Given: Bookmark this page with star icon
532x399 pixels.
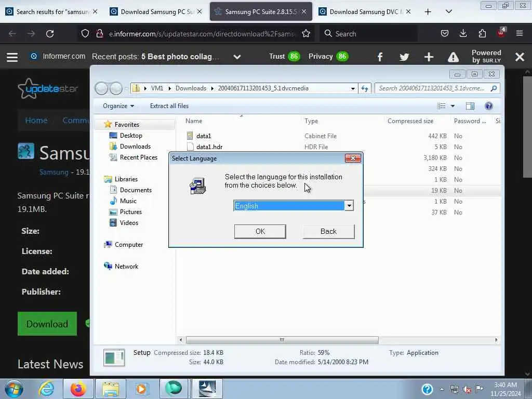Looking at the screenshot, I should pyautogui.click(x=305, y=34).
